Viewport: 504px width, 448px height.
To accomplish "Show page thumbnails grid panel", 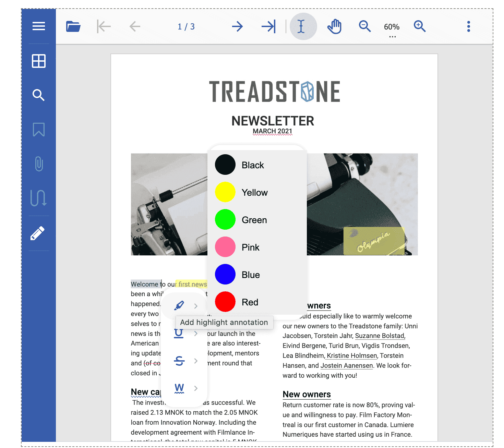I will pos(39,61).
